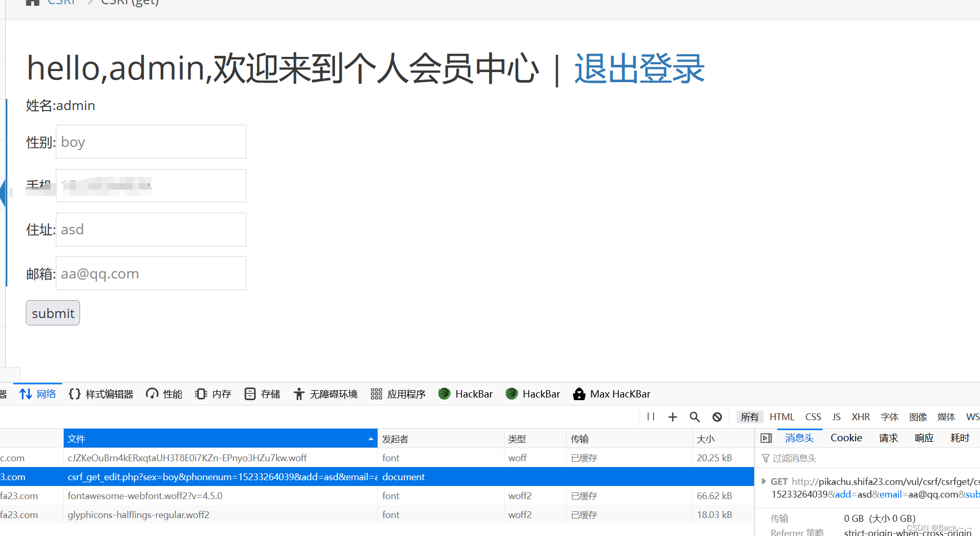Click the pause recording icon
This screenshot has height=536, width=980.
pyautogui.click(x=651, y=416)
